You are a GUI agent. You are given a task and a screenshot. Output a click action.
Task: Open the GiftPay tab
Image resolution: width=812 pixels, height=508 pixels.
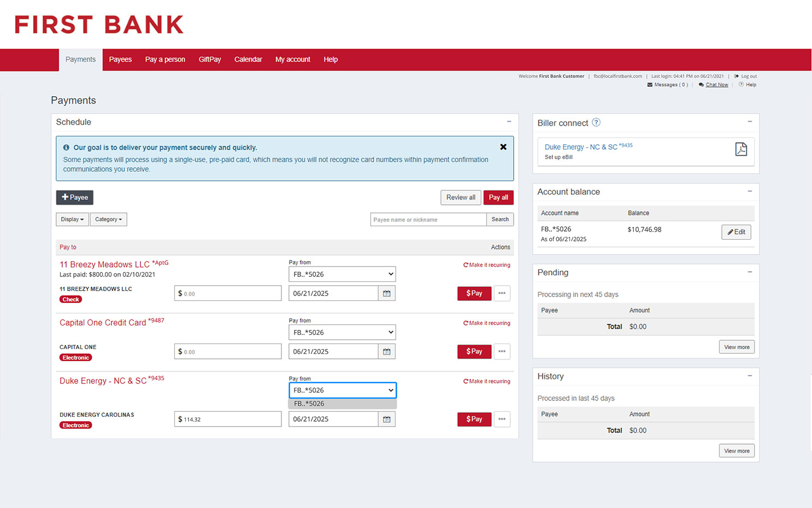(x=210, y=59)
